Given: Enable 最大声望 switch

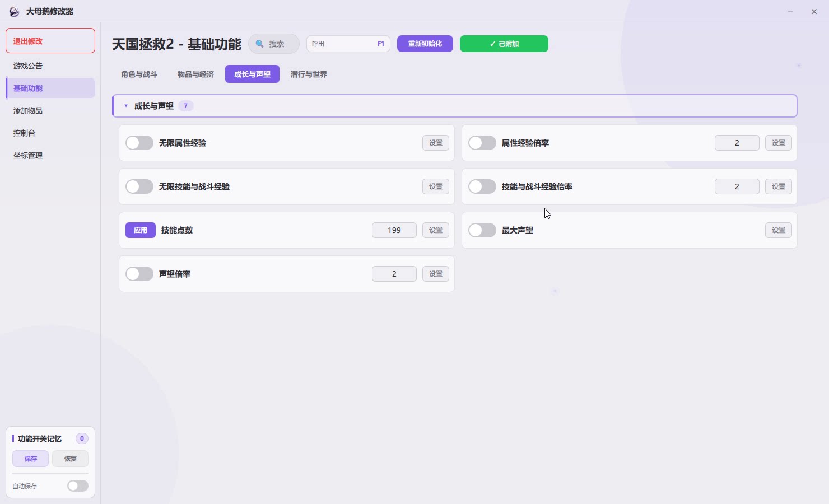Looking at the screenshot, I should (482, 230).
